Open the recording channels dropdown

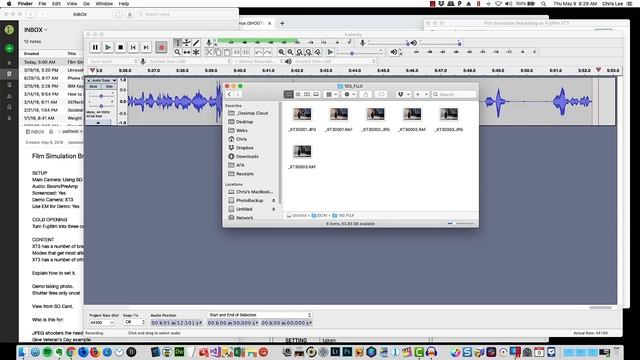259,61
